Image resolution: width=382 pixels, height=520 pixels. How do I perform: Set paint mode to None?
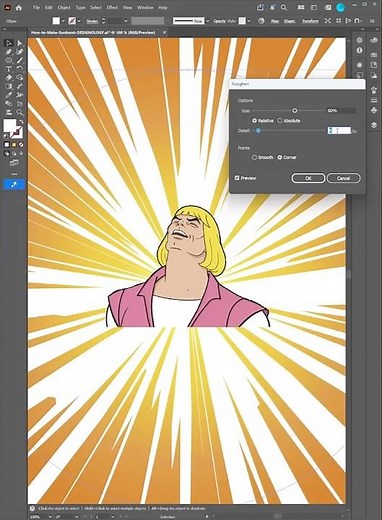click(21, 145)
